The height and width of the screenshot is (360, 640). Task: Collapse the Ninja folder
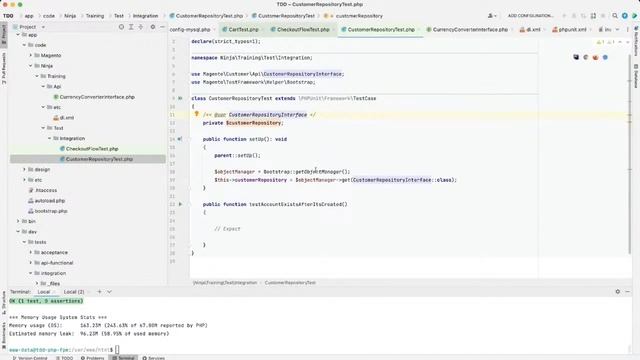(x=31, y=66)
